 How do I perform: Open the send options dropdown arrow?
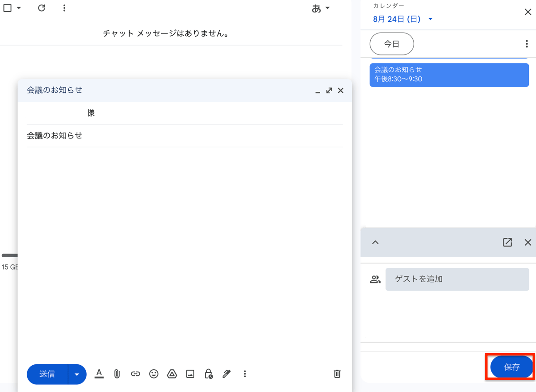pos(77,374)
